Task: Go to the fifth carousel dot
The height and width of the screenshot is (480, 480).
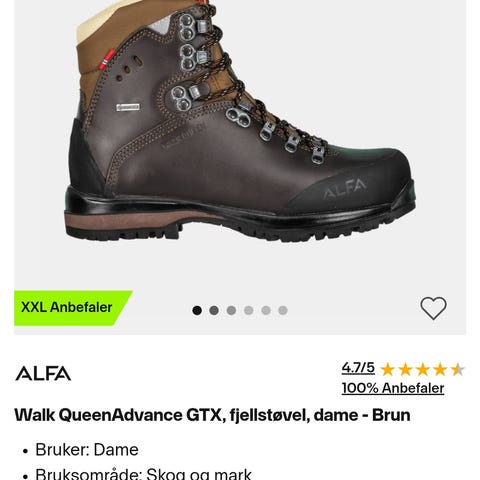Action: (x=266, y=310)
